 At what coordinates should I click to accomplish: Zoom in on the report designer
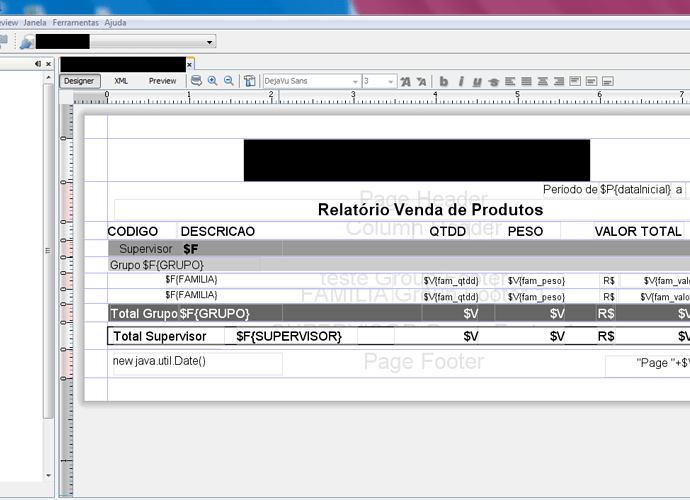click(213, 81)
